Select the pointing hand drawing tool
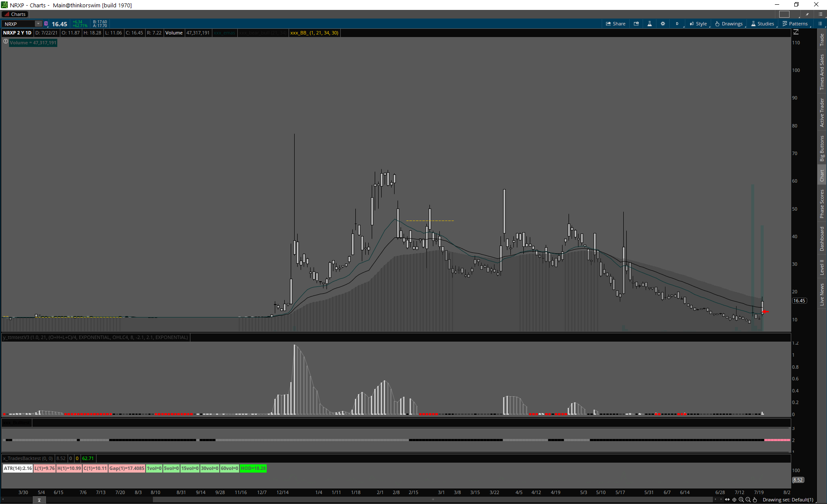Screen dimensions: 827x504 coord(755,500)
